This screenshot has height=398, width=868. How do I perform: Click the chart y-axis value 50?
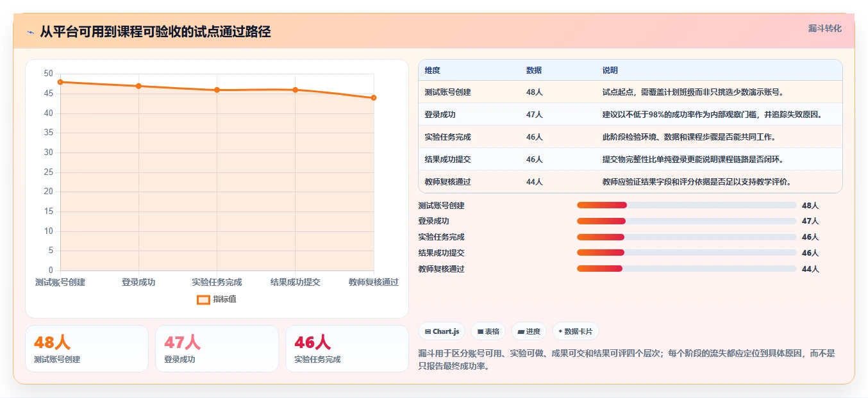click(x=49, y=74)
